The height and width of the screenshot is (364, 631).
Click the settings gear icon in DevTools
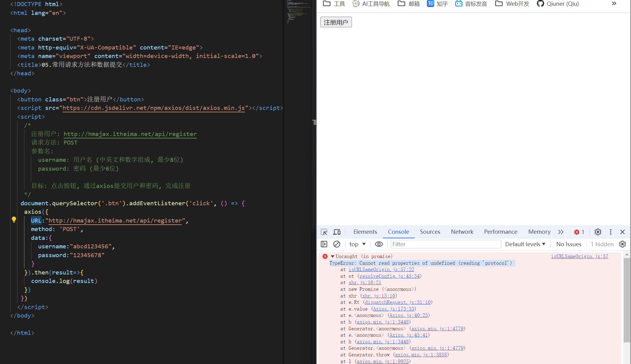tap(597, 231)
